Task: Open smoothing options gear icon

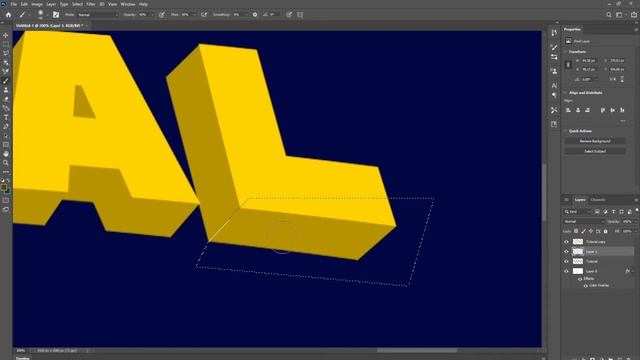Action: pos(255,15)
